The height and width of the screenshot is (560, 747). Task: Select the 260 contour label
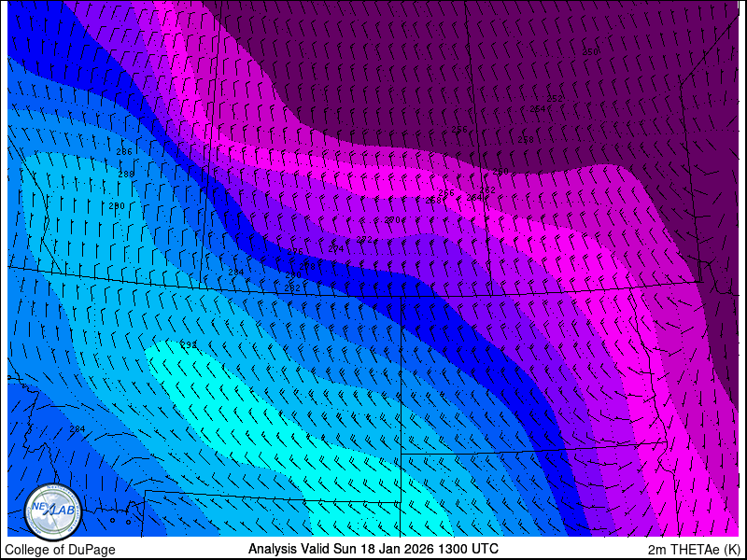point(500,172)
